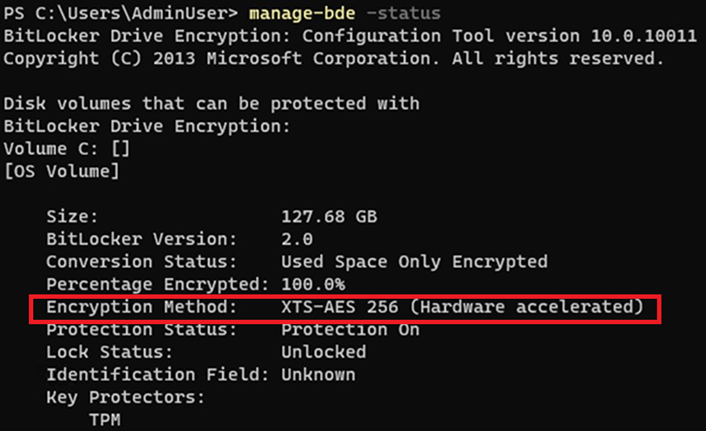The width and height of the screenshot is (706, 432).
Task: Click the Microsoft Corporation copyright line
Action: tap(332, 58)
